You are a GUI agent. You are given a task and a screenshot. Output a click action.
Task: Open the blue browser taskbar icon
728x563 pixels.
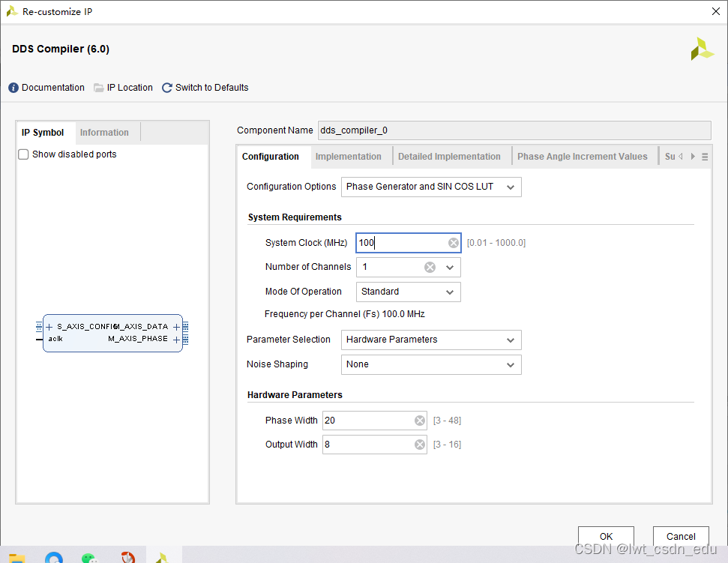tap(54, 558)
